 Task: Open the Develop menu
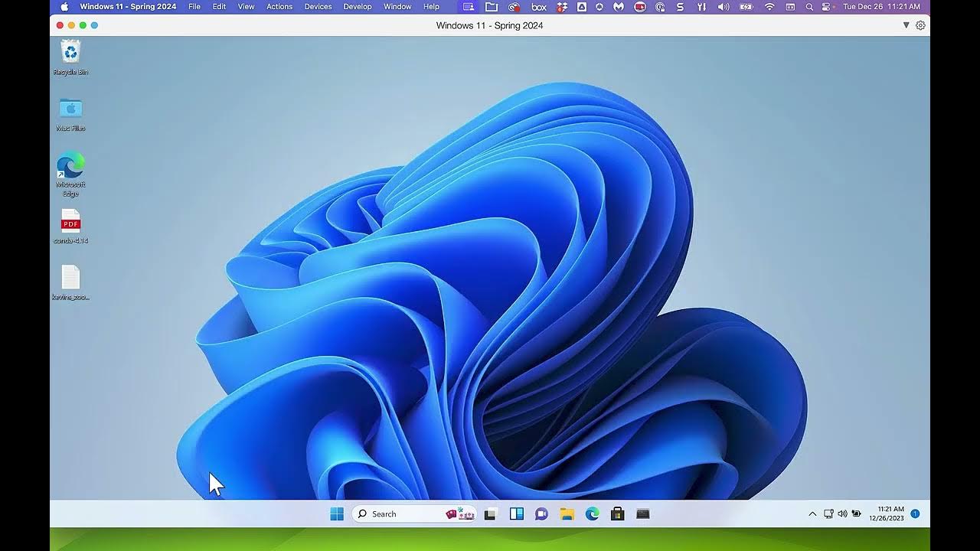click(358, 7)
